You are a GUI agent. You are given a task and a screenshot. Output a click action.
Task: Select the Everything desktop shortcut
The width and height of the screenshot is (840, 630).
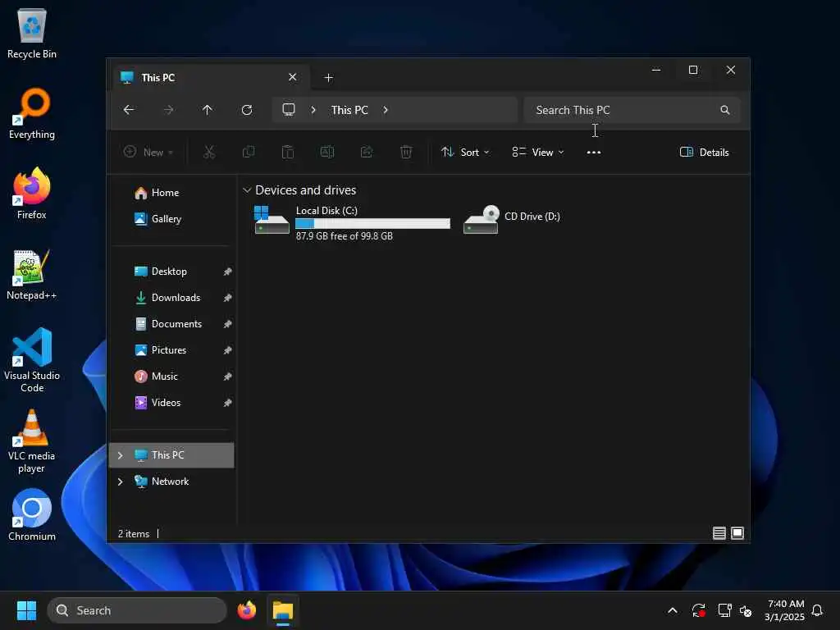click(32, 113)
